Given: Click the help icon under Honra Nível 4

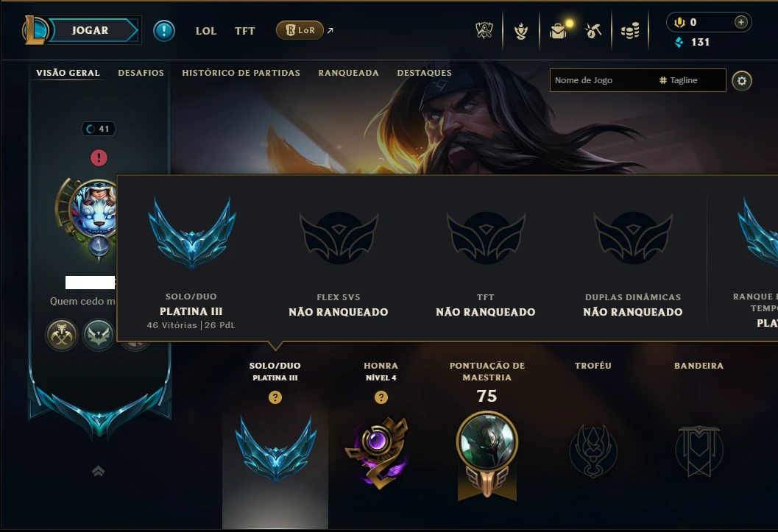Looking at the screenshot, I should [381, 397].
